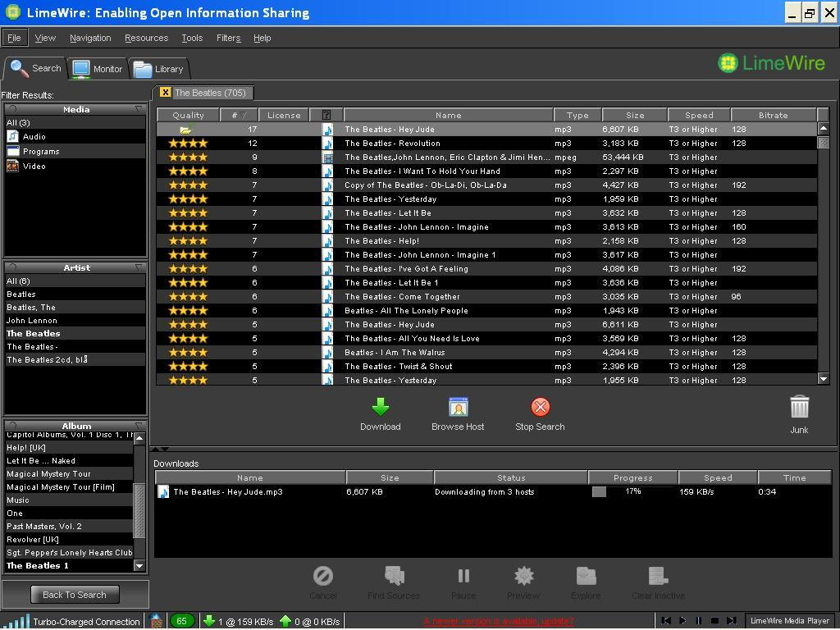Stop the LimeWire media player
This screenshot has width=840, height=630.
[x=714, y=620]
